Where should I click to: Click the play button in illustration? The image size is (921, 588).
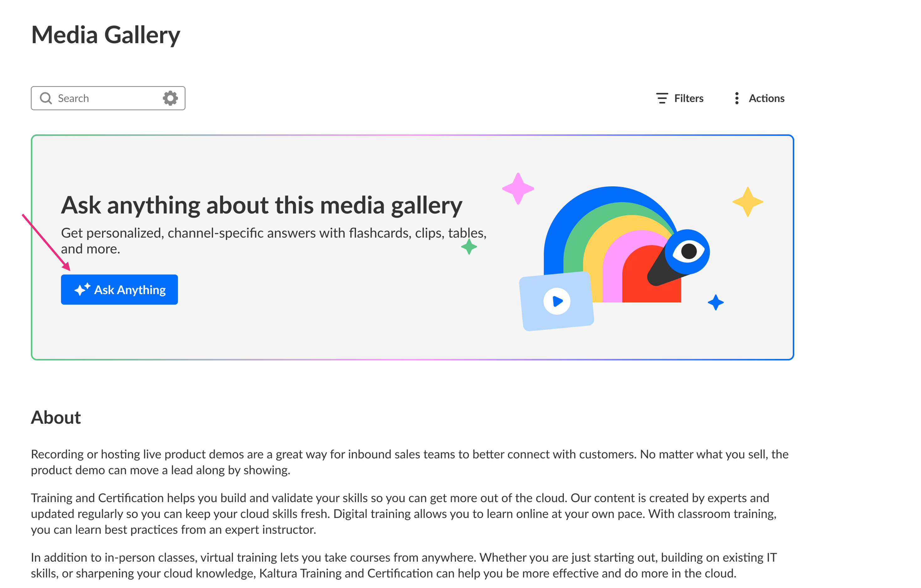pos(557,301)
